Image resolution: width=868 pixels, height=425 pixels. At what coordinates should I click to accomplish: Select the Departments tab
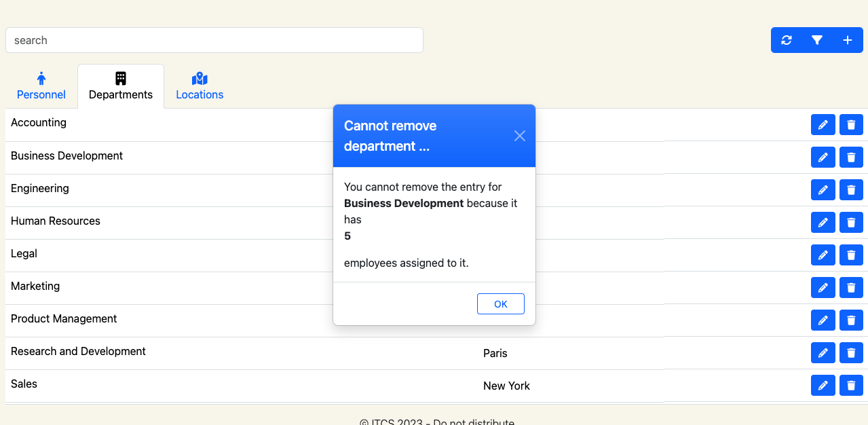coord(121,86)
